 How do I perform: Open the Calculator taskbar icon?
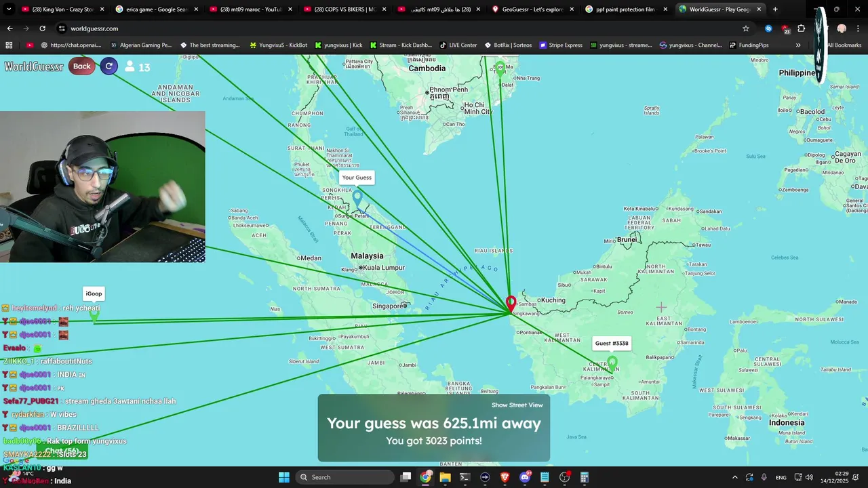pos(584,477)
